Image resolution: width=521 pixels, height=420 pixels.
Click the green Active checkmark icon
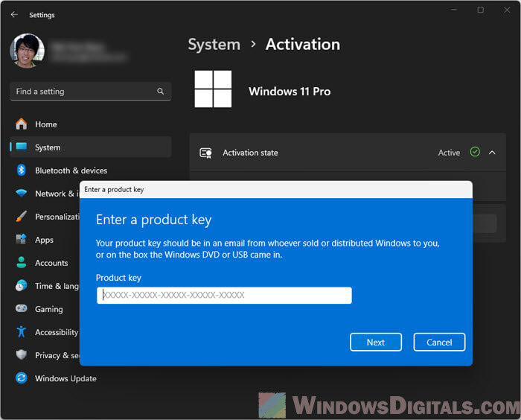click(475, 152)
